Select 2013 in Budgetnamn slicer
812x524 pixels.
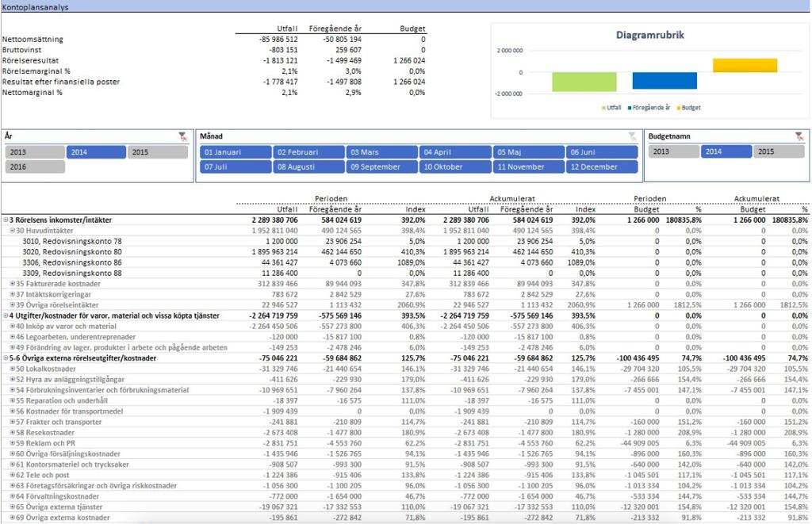(674, 151)
